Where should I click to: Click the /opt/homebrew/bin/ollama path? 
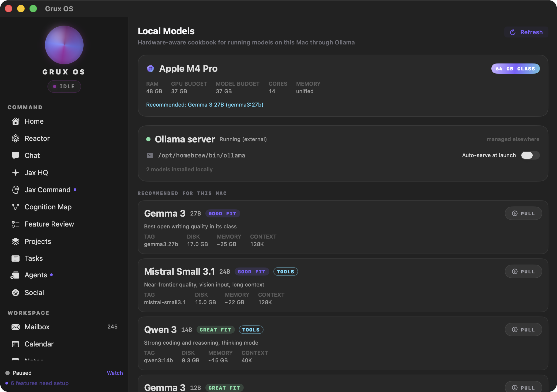point(201,155)
